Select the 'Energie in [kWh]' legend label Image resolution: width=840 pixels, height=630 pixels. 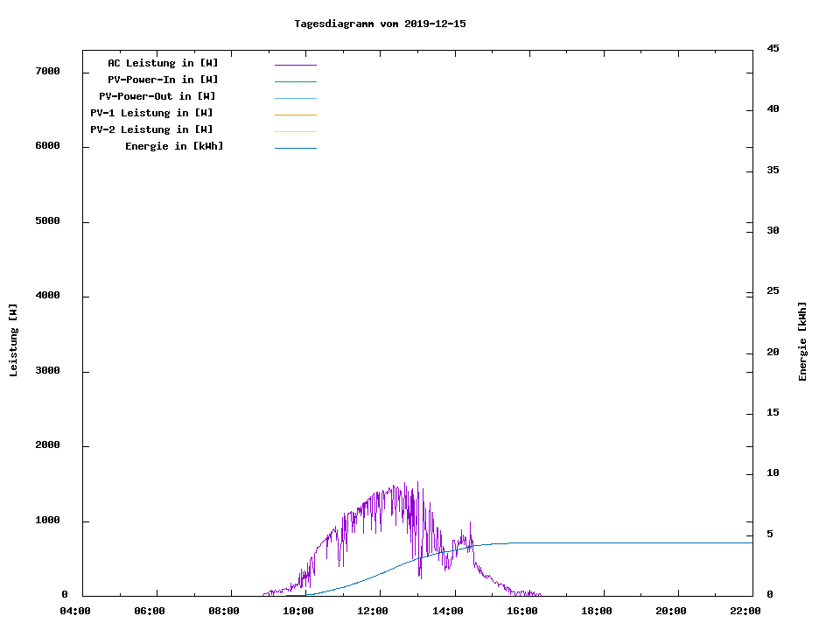tap(174, 146)
